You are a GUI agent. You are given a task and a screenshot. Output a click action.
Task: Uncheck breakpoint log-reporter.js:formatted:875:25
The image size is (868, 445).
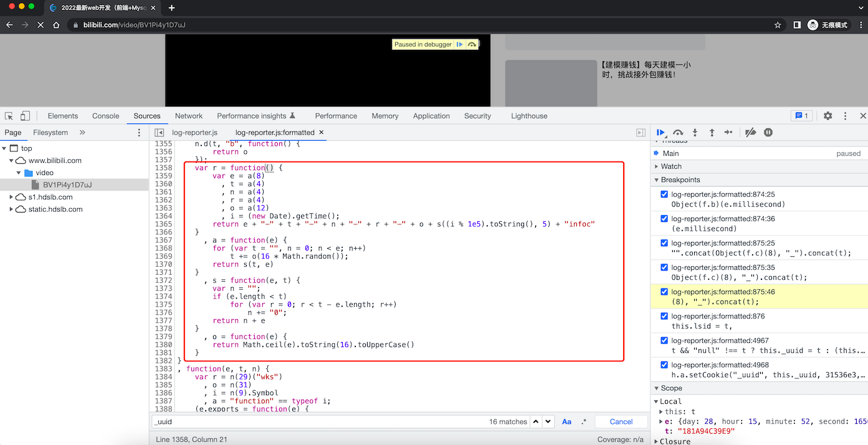(664, 243)
